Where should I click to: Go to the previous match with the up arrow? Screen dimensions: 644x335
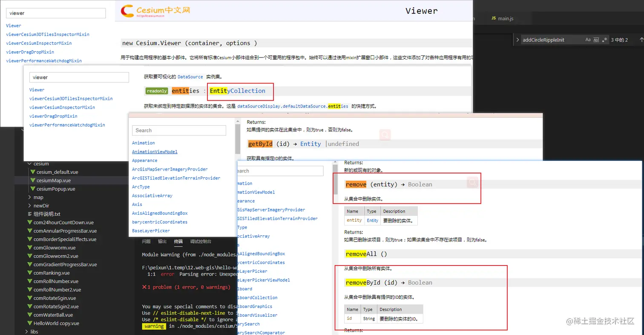tap(641, 40)
